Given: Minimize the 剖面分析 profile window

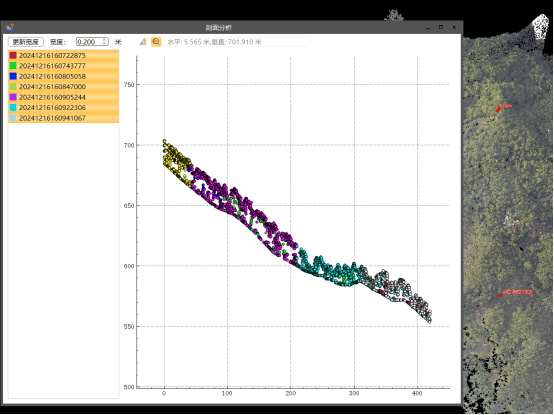Looking at the screenshot, I should (x=428, y=28).
